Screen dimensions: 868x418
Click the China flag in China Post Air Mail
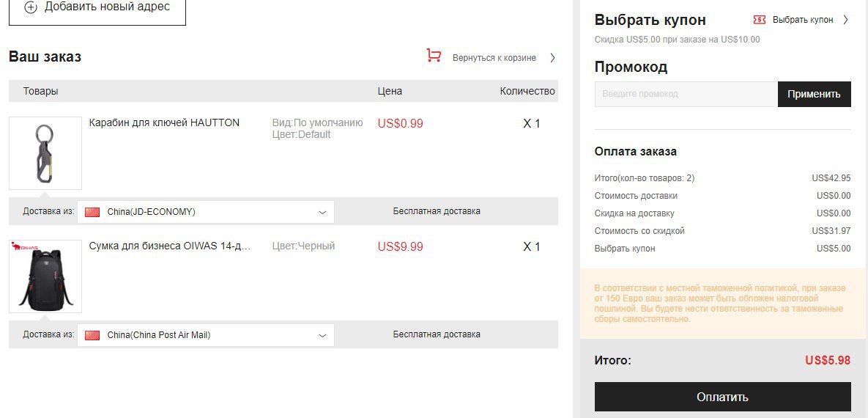point(92,335)
